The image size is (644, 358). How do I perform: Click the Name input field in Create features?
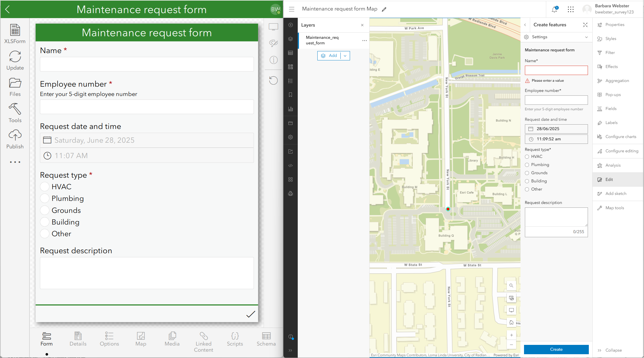tap(556, 70)
